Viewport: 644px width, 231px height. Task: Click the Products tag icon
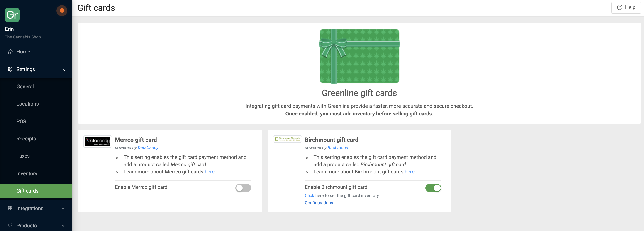[10, 225]
